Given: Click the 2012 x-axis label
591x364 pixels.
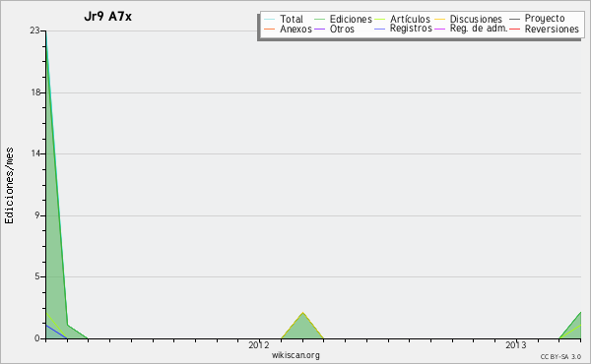Looking at the screenshot, I should click(258, 345).
